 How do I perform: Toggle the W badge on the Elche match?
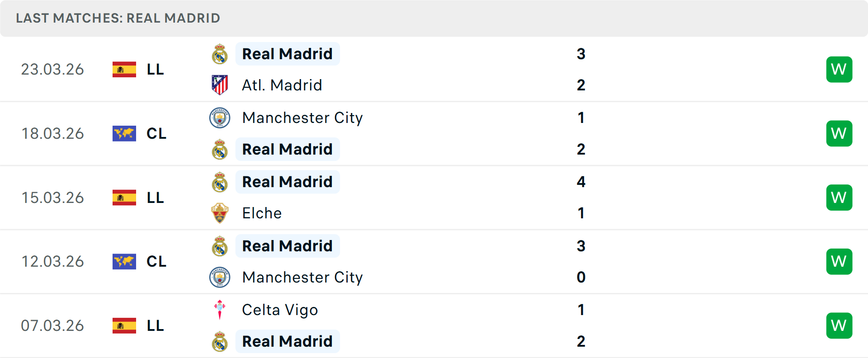click(839, 198)
